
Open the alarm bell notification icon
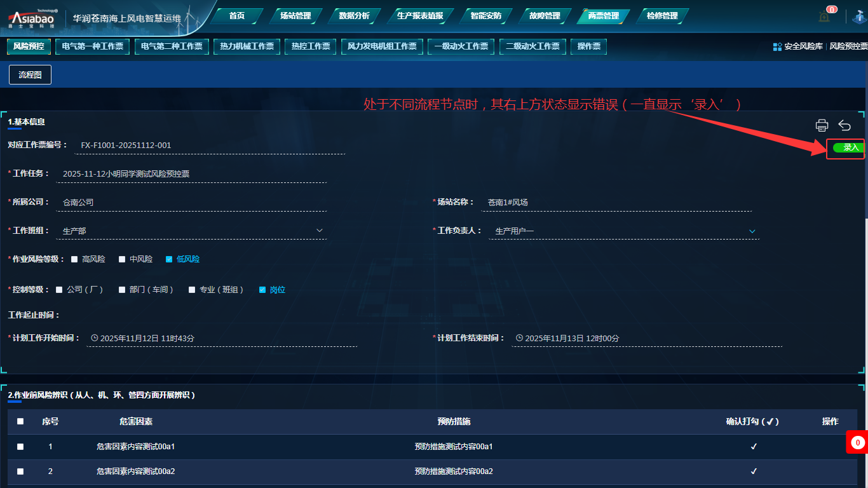[824, 17]
